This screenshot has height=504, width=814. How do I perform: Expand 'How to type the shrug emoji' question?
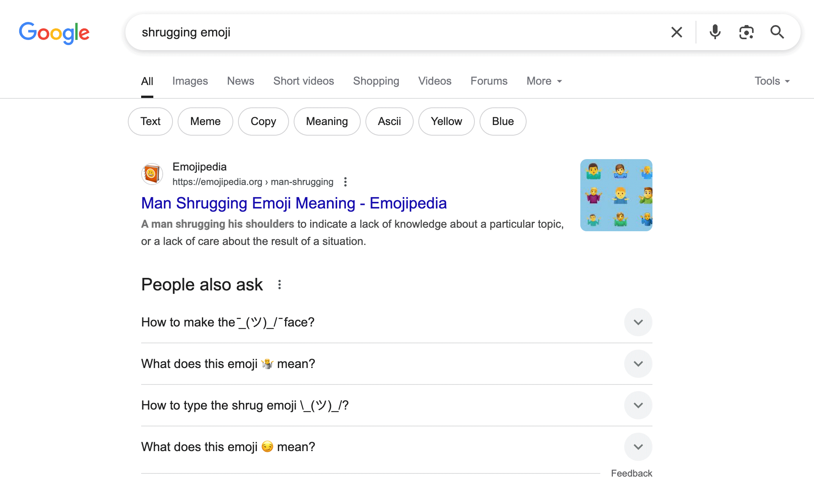point(638,405)
